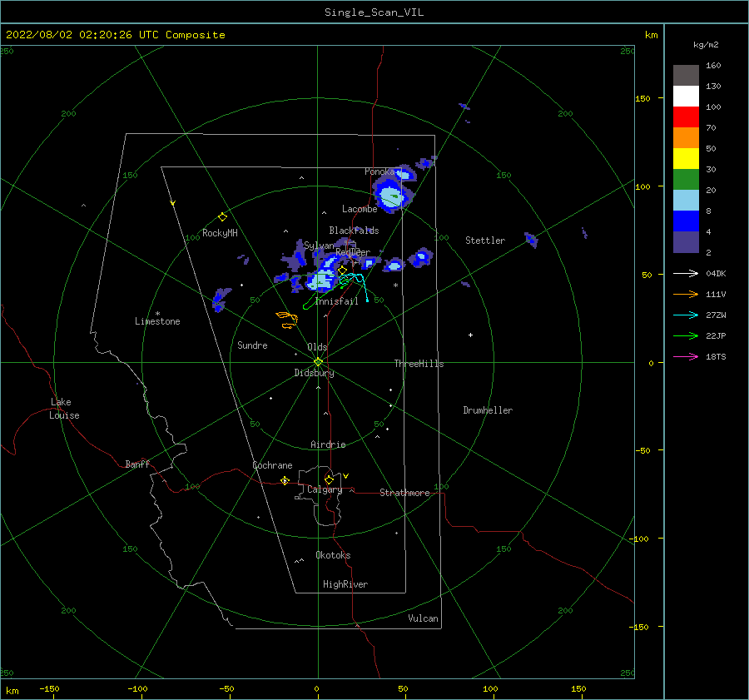Click the Stettler town label
Screen dimensions: 749x700
click(x=485, y=241)
